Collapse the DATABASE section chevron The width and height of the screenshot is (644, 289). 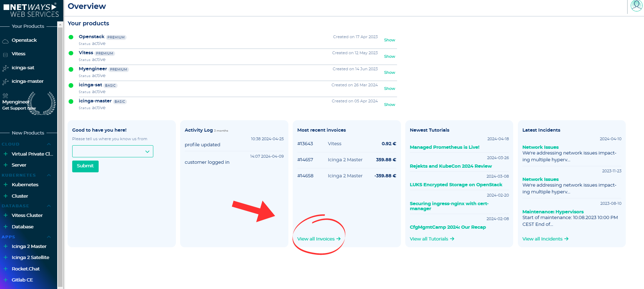pyautogui.click(x=49, y=206)
